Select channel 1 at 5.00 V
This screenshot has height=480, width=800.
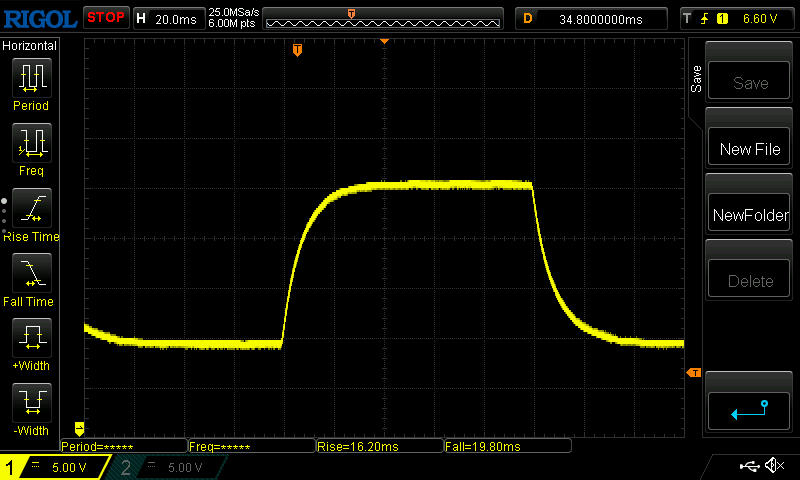pyautogui.click(x=55, y=467)
